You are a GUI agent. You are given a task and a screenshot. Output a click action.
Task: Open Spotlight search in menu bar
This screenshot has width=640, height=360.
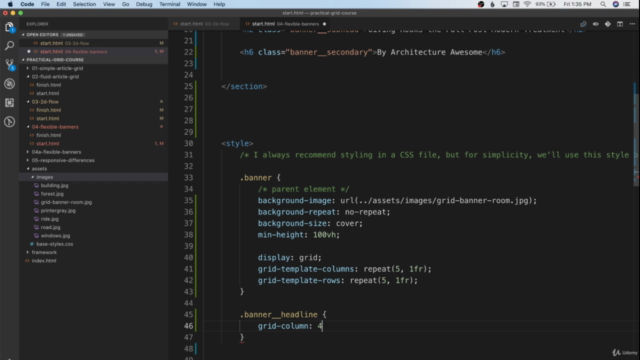tap(603, 4)
